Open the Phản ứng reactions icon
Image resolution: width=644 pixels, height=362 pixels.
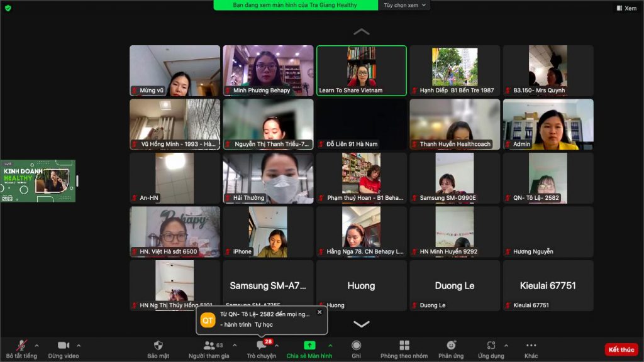click(x=451, y=345)
